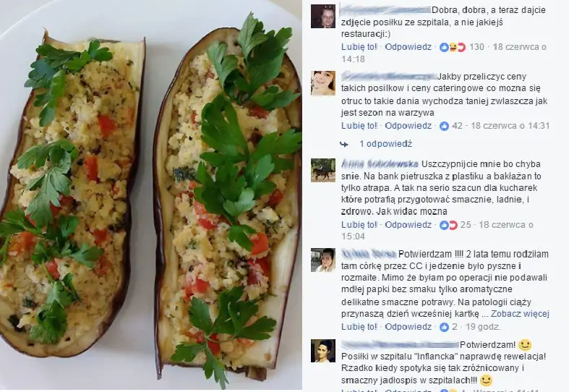Image resolution: width=569 pixels, height=392 pixels.
Task: Click Odpowiedz under Anna Sobolewska's comment
Action: (x=408, y=225)
